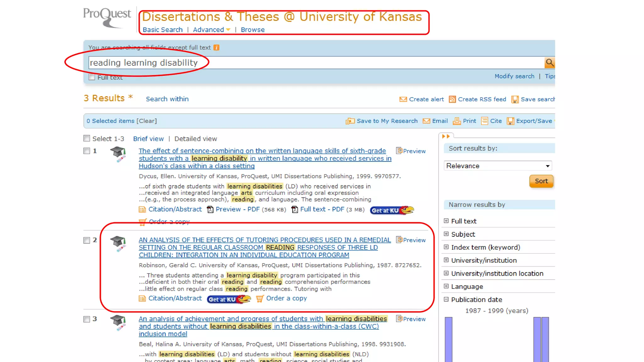This screenshot has height=362, width=644.
Task: Clear selected items with the [Clear] link
Action: 146,121
